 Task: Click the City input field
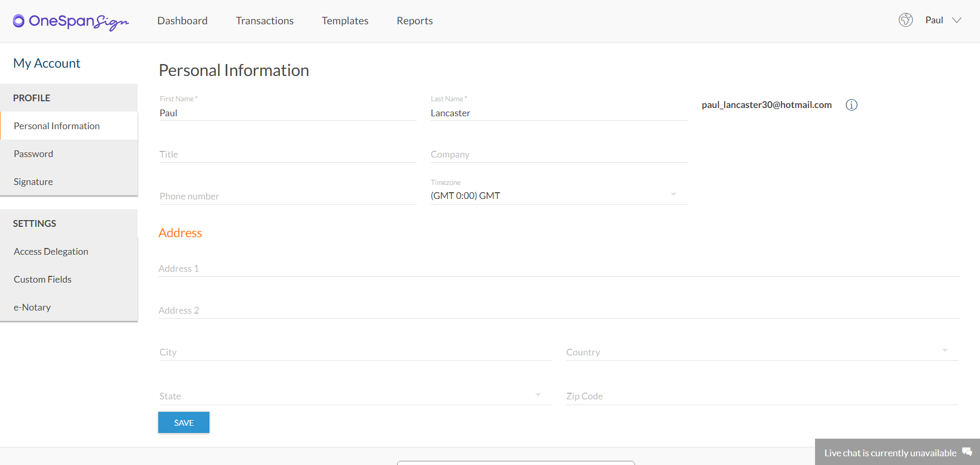[355, 352]
